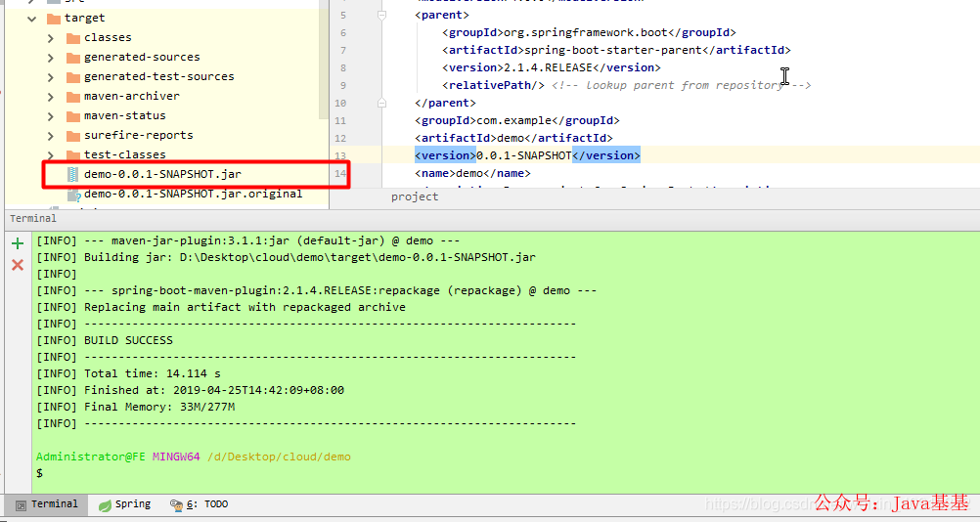Expand the classes folder
Screen dimensions: 980x522
[x=51, y=38]
